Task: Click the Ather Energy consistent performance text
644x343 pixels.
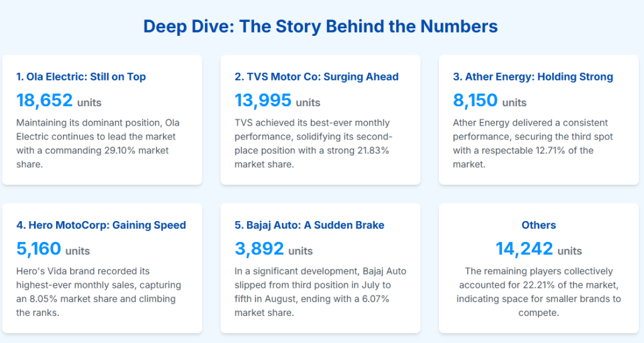Action: (533, 143)
